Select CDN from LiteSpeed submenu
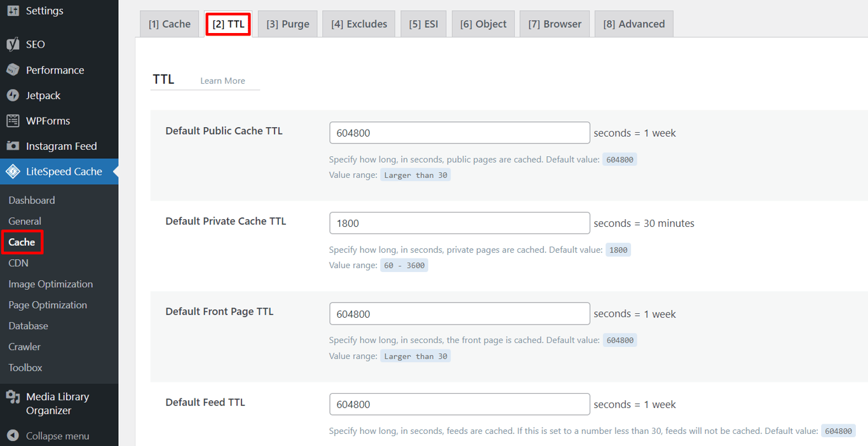Viewport: 868px width, 446px height. tap(18, 262)
